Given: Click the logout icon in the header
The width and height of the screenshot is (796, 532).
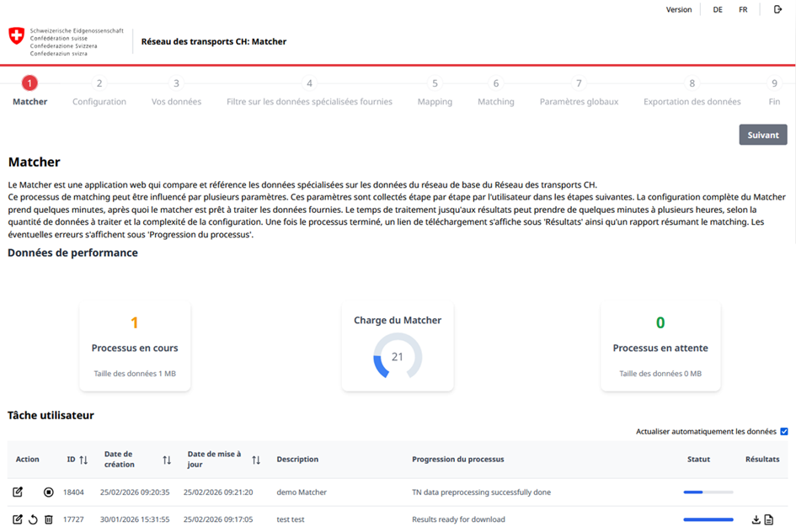Looking at the screenshot, I should point(777,10).
